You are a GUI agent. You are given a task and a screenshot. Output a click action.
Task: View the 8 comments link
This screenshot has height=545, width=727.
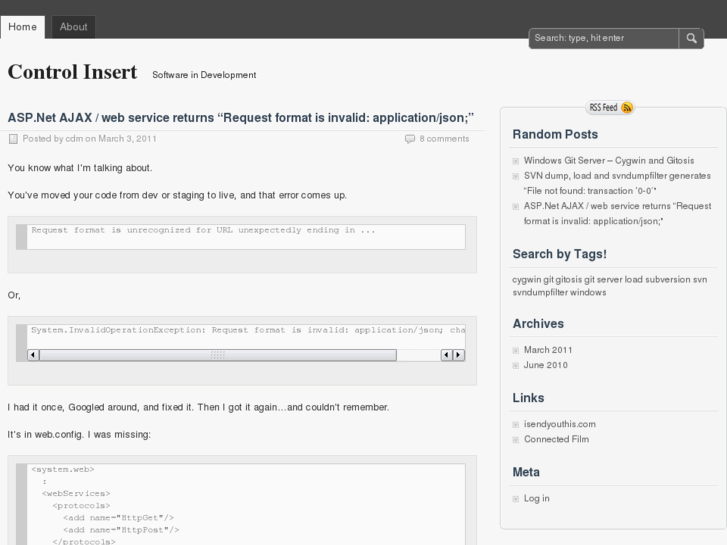(444, 139)
